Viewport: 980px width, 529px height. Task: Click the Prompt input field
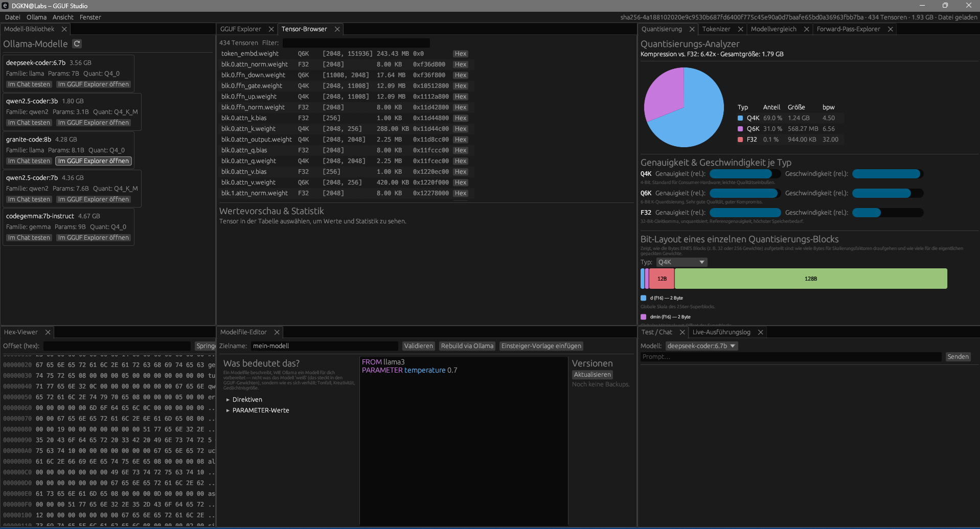(x=791, y=357)
